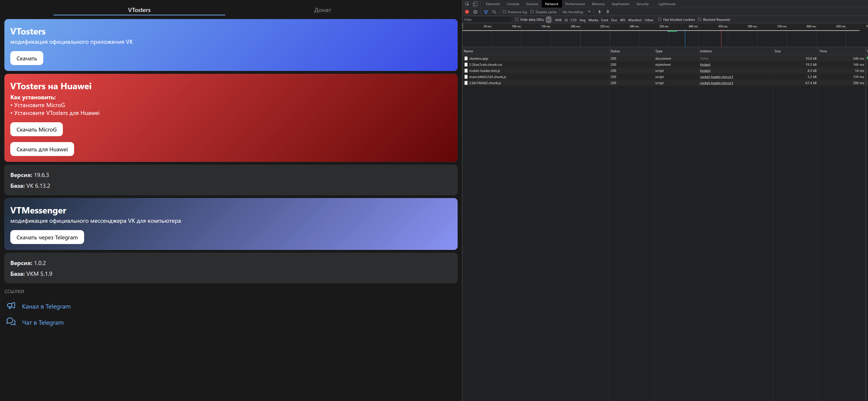This screenshot has width=868, height=401.
Task: Click the Скачать MicroG button
Action: [36, 129]
